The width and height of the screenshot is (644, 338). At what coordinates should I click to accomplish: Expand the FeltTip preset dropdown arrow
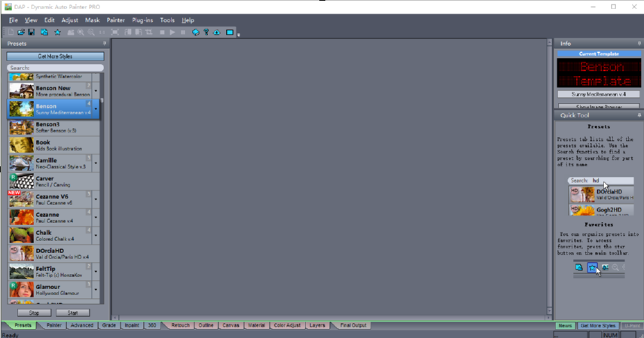pos(96,272)
